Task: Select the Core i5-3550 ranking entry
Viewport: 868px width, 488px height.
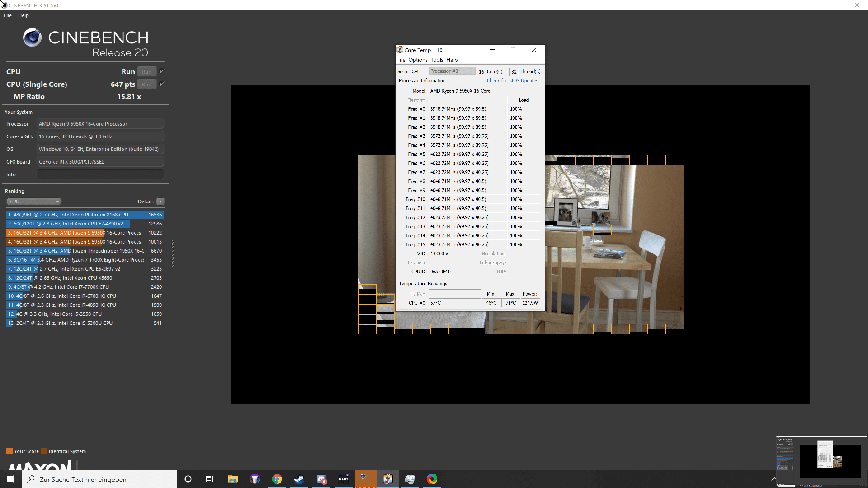Action: coord(85,314)
